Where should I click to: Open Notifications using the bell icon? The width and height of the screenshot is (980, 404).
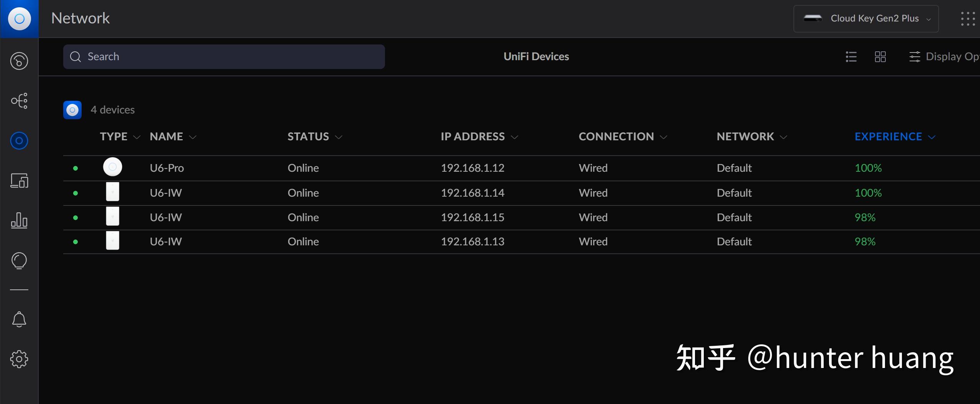click(19, 319)
